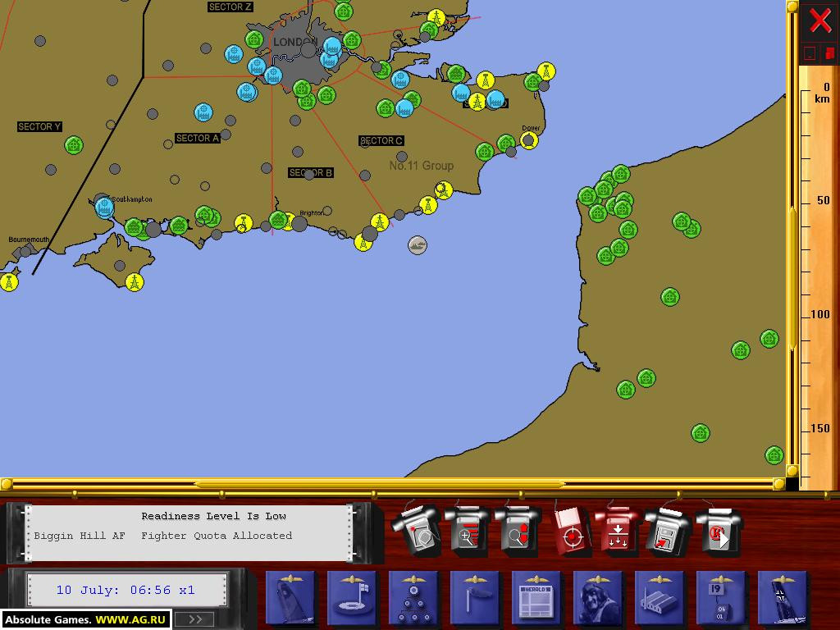Click the vertical map scrollbar thumb
Viewport: 840px width, 630px height.
792,279
